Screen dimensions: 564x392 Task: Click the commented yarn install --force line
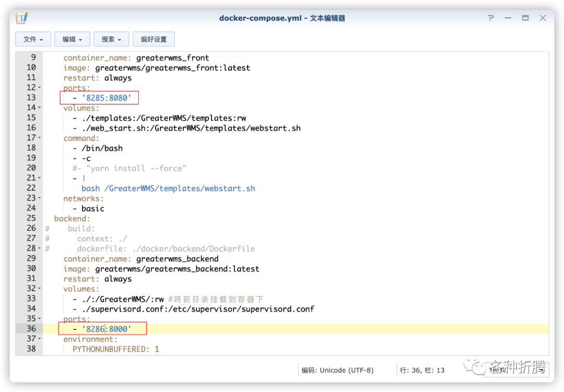pos(129,169)
